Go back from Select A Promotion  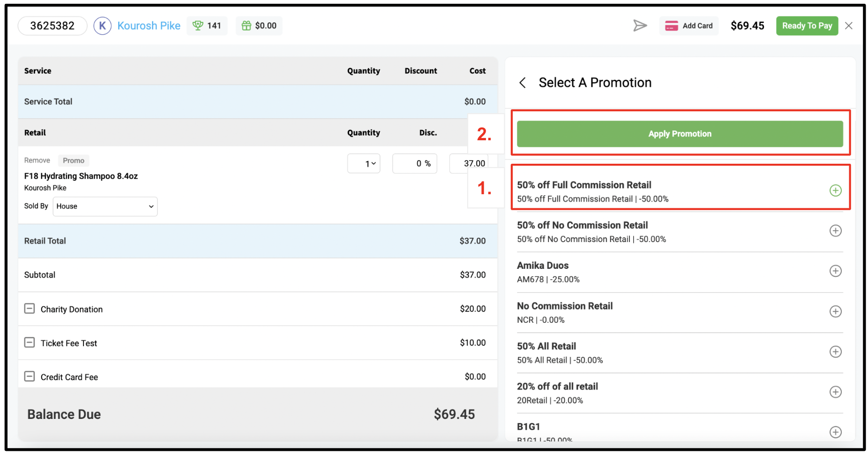(523, 83)
